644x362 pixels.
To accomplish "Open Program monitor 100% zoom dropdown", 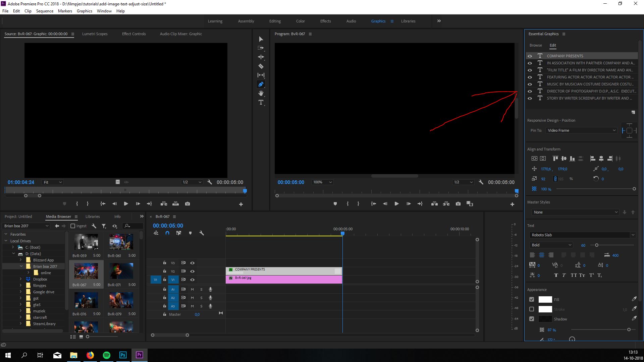I will pos(322,182).
